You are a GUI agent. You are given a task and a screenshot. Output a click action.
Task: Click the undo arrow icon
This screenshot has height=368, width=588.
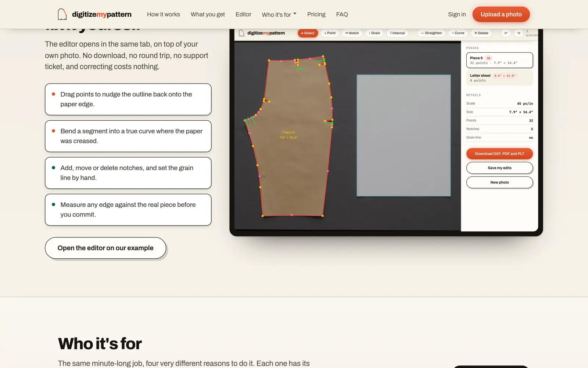click(x=506, y=33)
